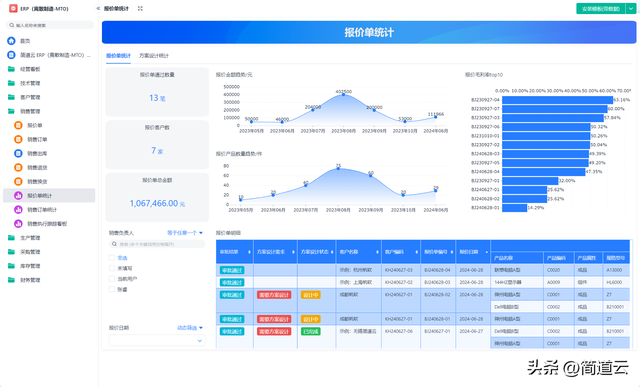The width and height of the screenshot is (640, 387).
Task: Click the green 已完成 status tag
Action: (x=311, y=331)
